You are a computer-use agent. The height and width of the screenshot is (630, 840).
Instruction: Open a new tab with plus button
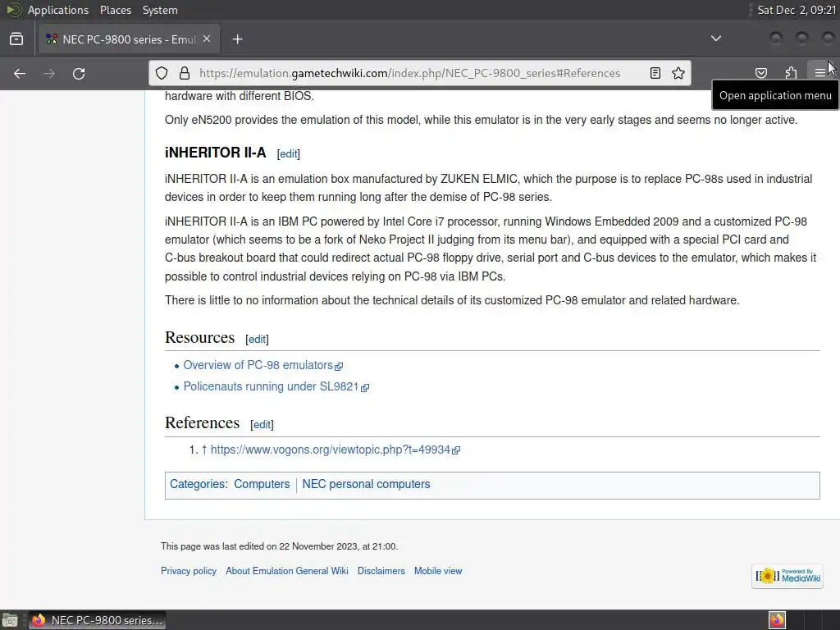tap(237, 39)
